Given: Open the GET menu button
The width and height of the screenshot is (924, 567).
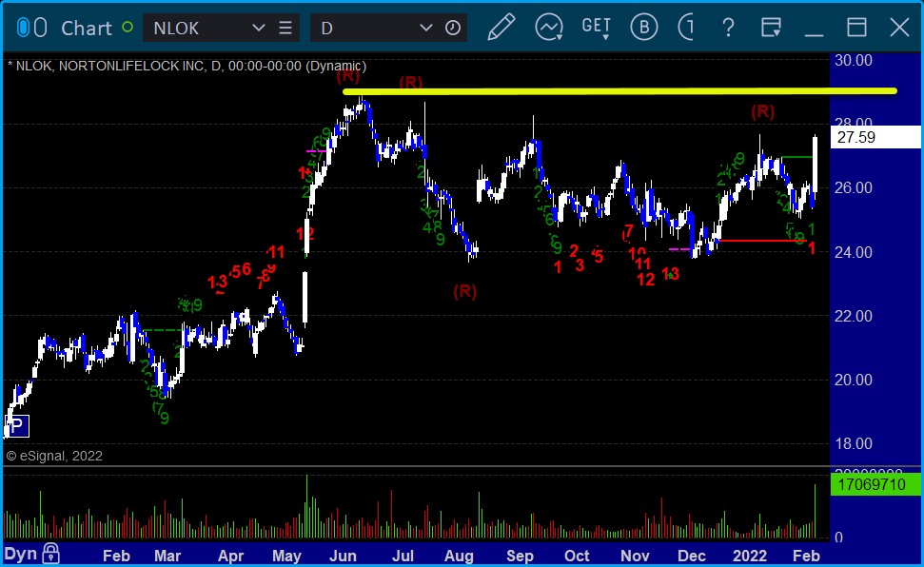Looking at the screenshot, I should click(x=597, y=28).
